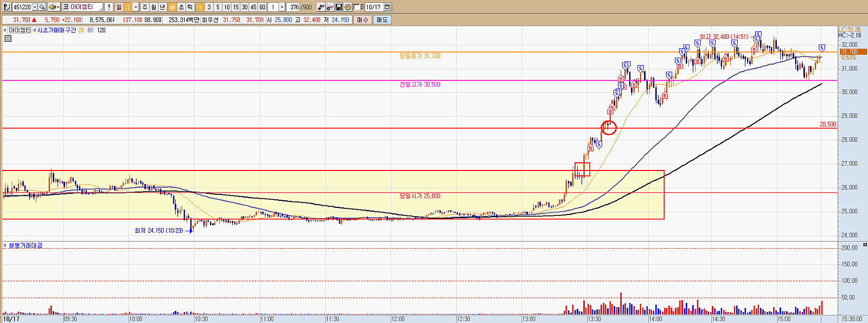
Task: Click the 120 moving average legend value
Action: 101,30
